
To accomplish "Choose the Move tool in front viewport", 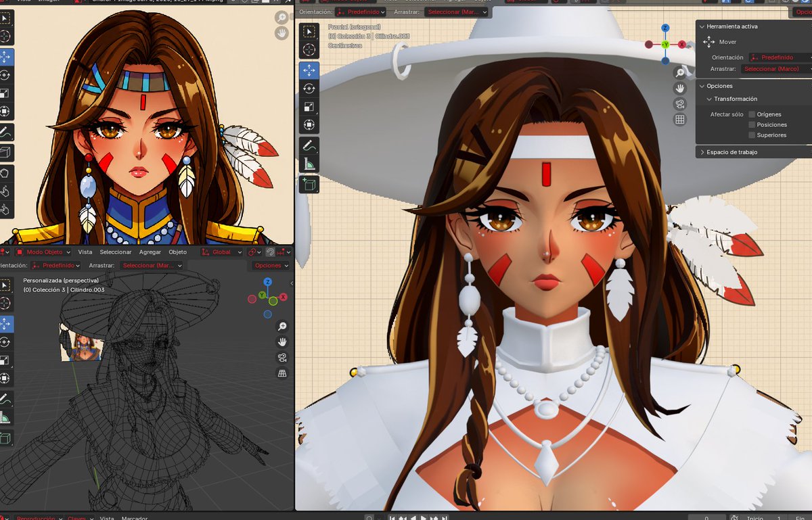I will [x=309, y=70].
